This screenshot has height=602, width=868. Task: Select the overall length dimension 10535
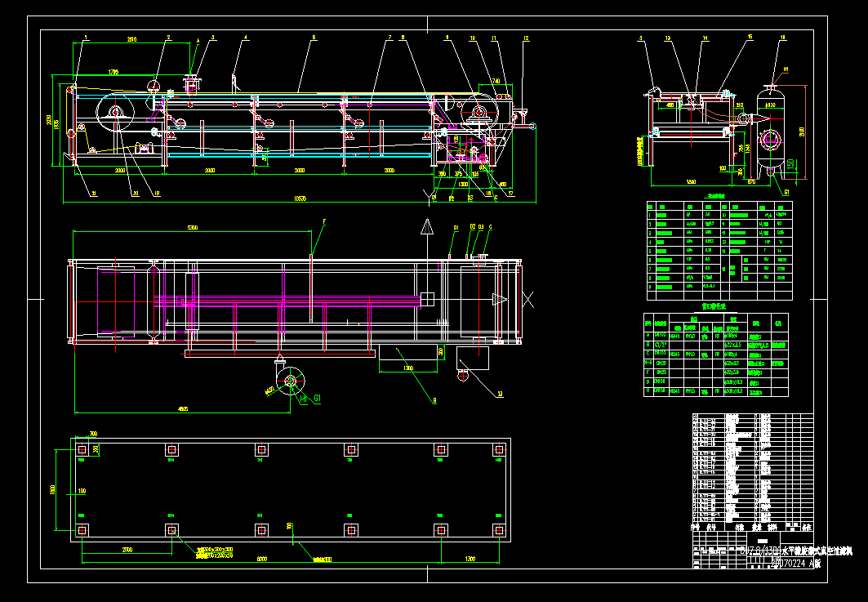[x=300, y=198]
